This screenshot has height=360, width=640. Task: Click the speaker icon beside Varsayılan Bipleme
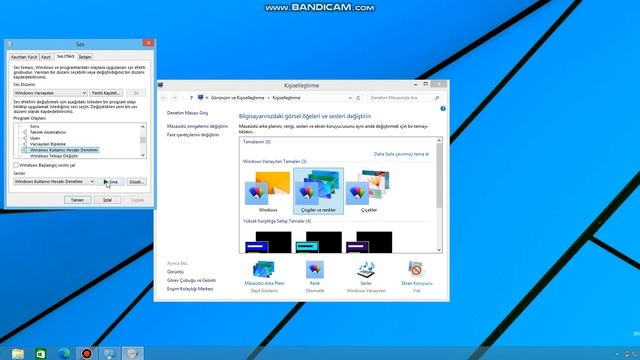pos(25,144)
